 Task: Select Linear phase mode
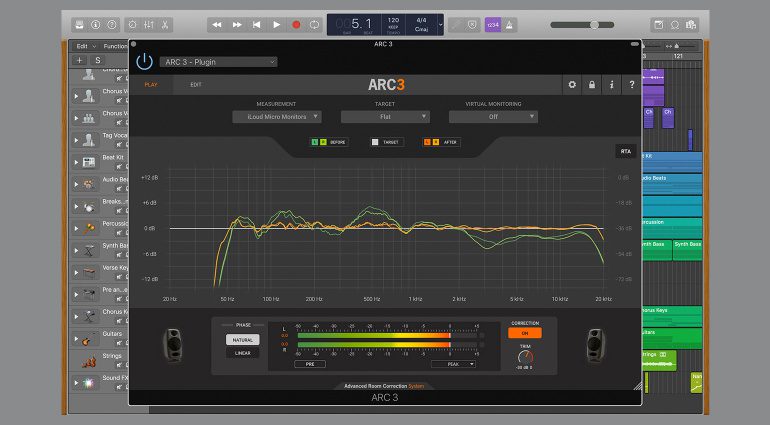243,353
